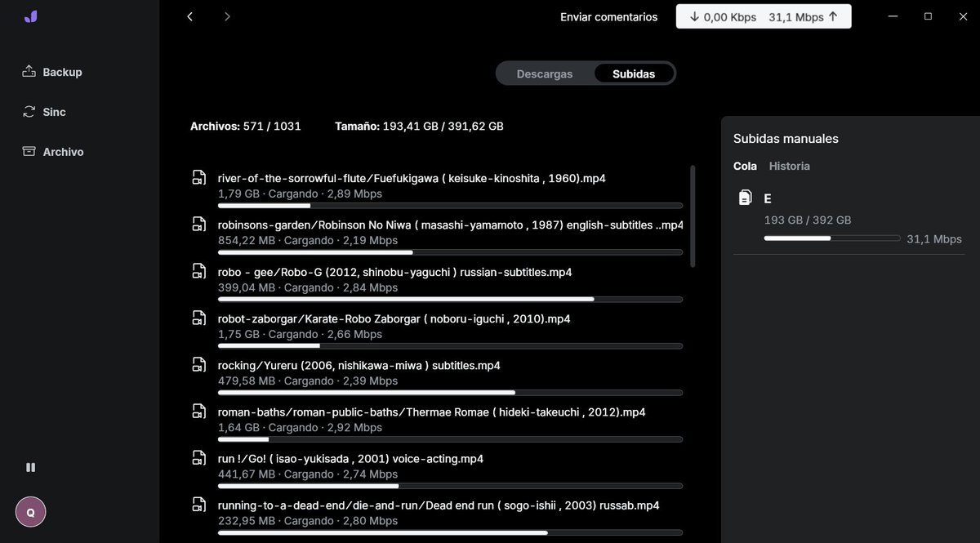Image resolution: width=980 pixels, height=543 pixels.
Task: Open the Q account avatar at bottom left
Action: [x=30, y=512]
